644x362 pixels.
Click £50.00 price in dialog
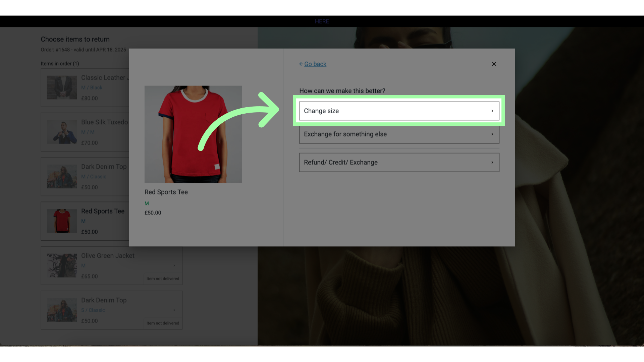click(153, 213)
